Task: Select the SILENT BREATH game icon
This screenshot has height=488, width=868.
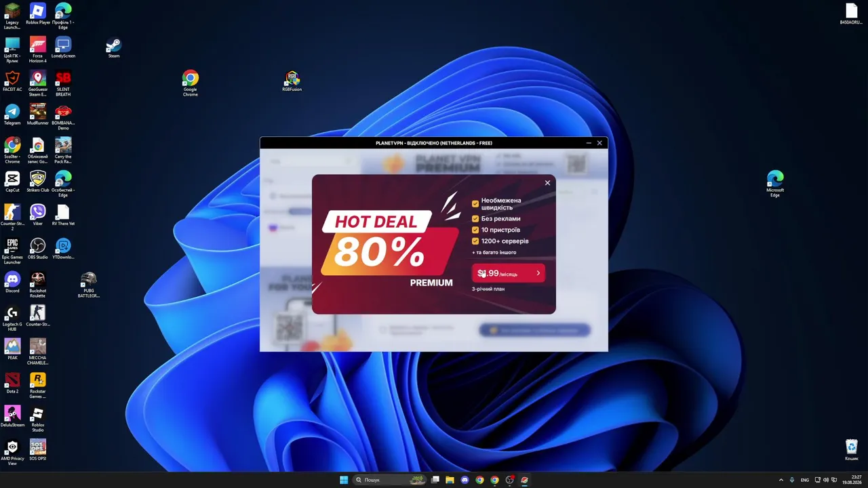Action: tap(63, 83)
